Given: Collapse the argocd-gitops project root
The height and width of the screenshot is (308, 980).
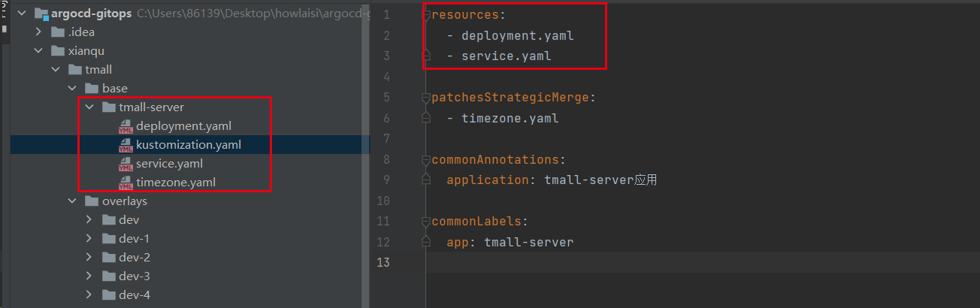Looking at the screenshot, I should pyautogui.click(x=21, y=14).
